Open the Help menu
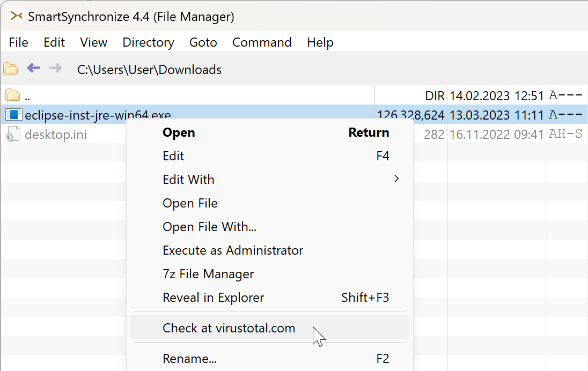This screenshot has height=371, width=588. (320, 42)
